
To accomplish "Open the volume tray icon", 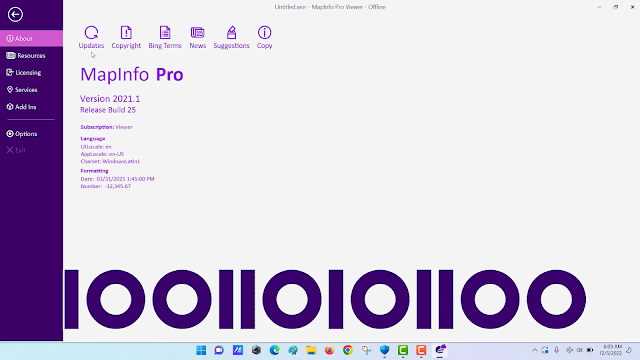I will tap(579, 350).
